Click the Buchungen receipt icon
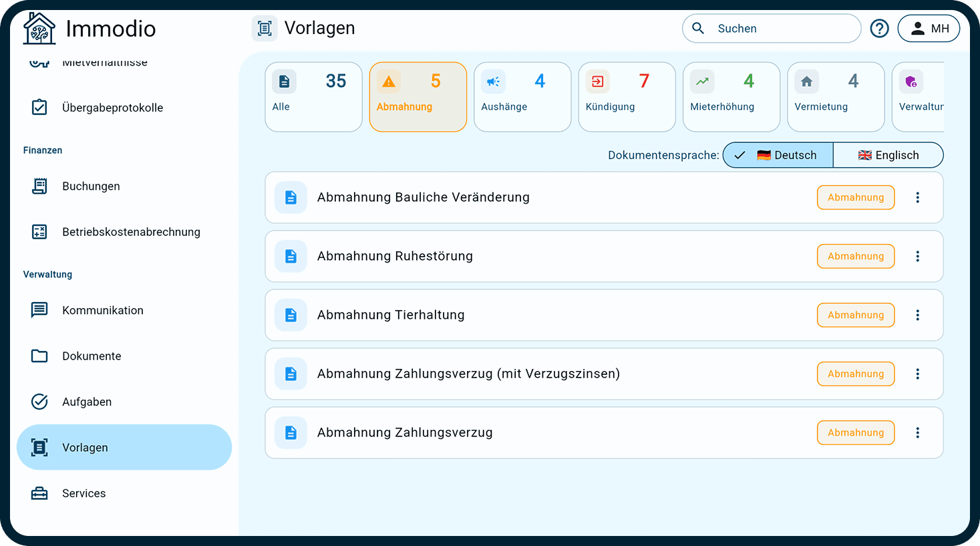The width and height of the screenshot is (980, 546). coord(39,186)
